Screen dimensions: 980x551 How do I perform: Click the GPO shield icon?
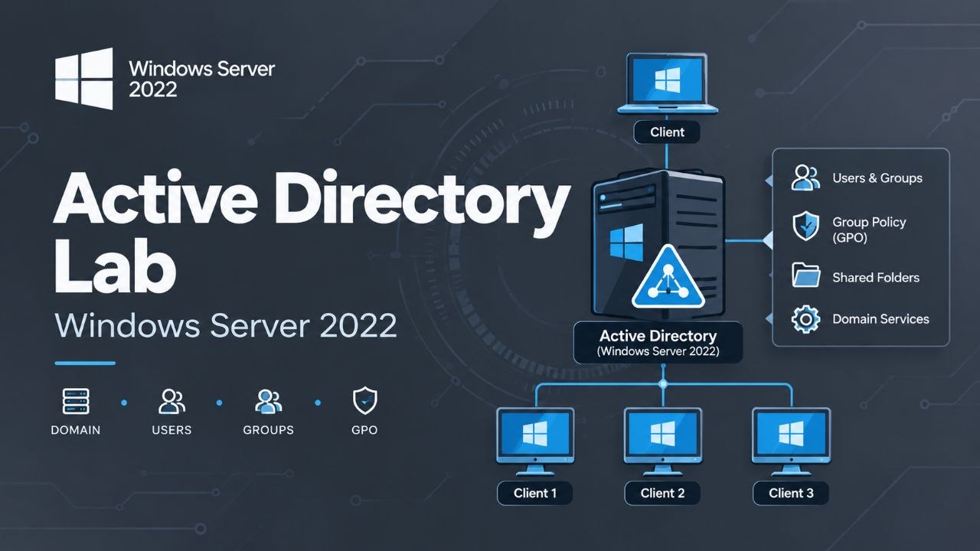pos(364,401)
